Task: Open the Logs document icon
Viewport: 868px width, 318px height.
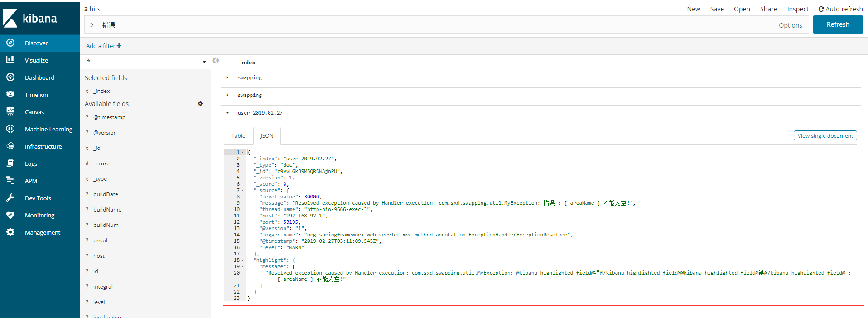Action: point(10,163)
